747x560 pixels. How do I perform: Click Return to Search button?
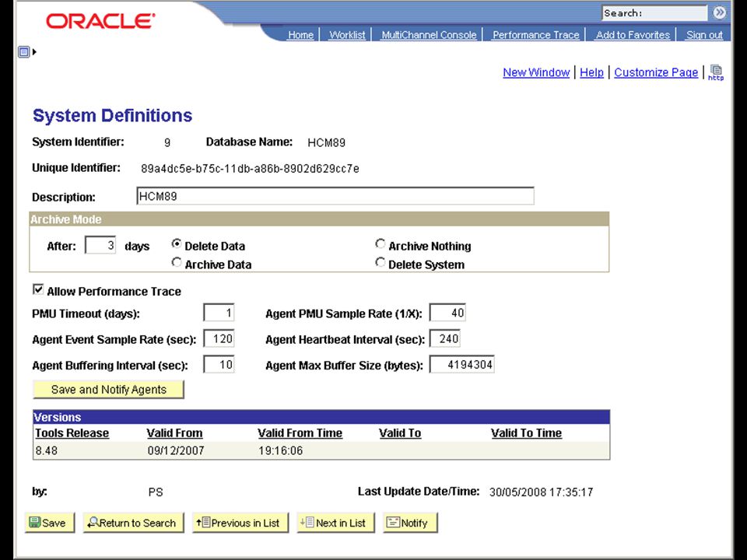click(x=133, y=523)
